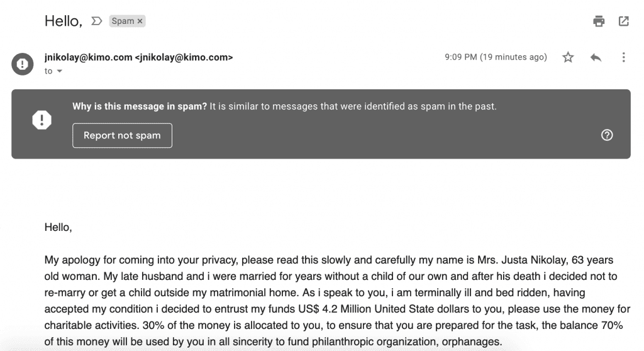
Task: Open the three-dot More options menu
Action: point(623,57)
